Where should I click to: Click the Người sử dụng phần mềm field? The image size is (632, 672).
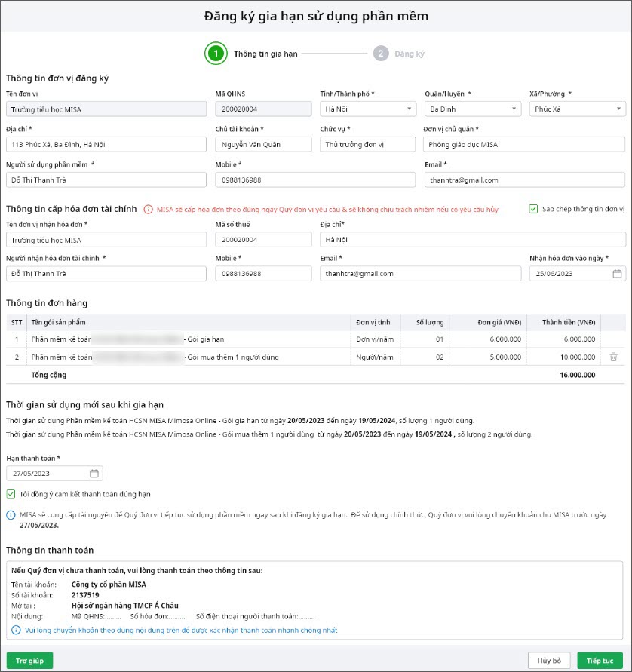click(106, 180)
